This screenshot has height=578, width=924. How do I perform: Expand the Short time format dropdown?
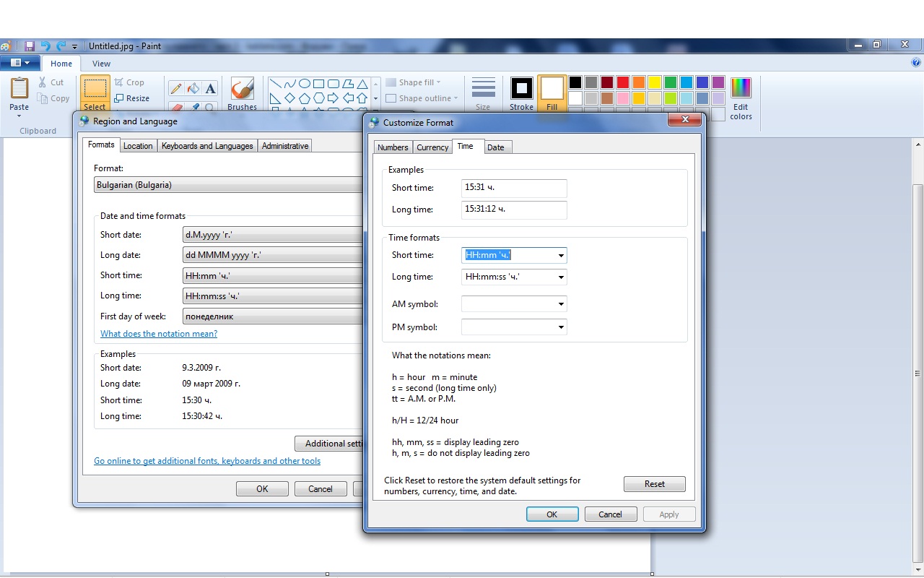pos(561,255)
